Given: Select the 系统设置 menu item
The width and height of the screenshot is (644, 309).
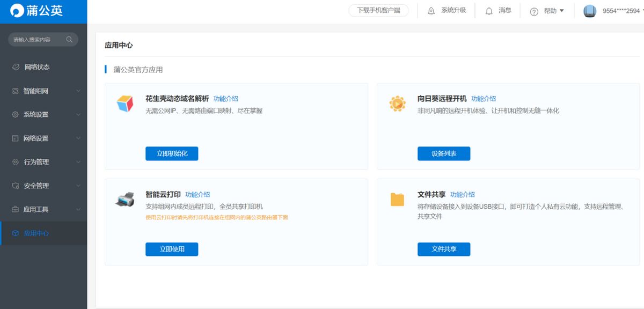Looking at the screenshot, I should pos(43,115).
